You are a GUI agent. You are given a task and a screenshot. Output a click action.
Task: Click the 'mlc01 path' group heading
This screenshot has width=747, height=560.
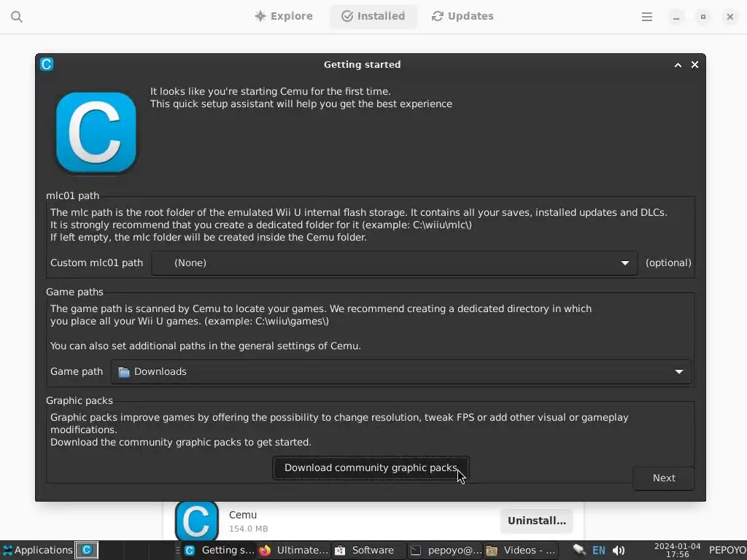72,195
